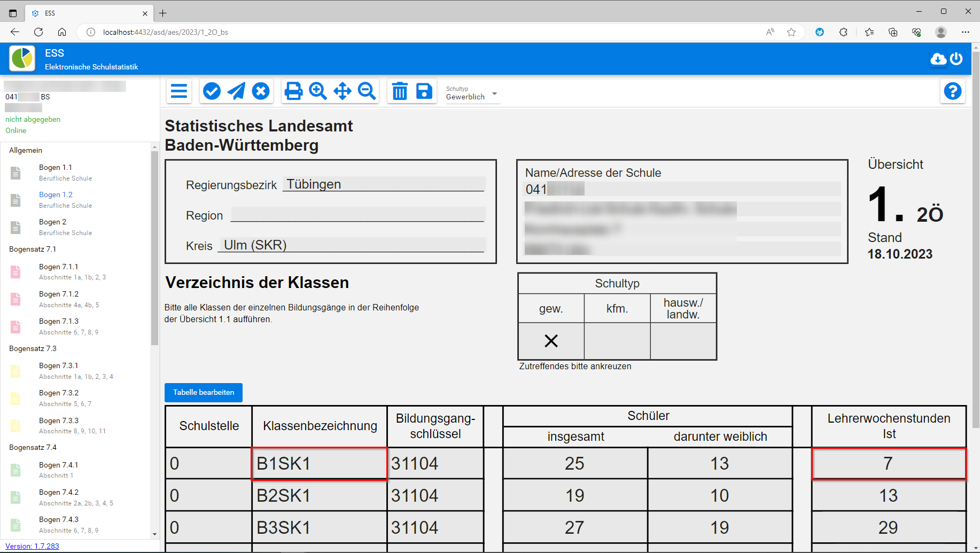Click the B1SK1 Klassenbezeichnung cell
The height and width of the screenshot is (553, 980).
[320, 464]
